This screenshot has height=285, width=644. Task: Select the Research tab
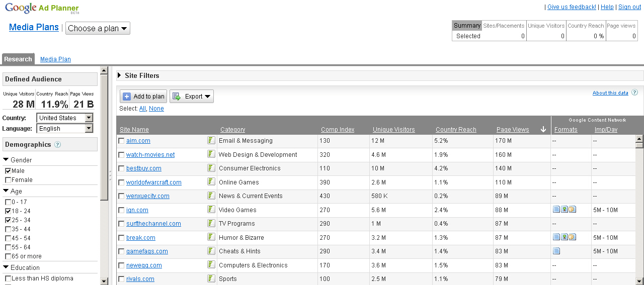click(x=18, y=59)
